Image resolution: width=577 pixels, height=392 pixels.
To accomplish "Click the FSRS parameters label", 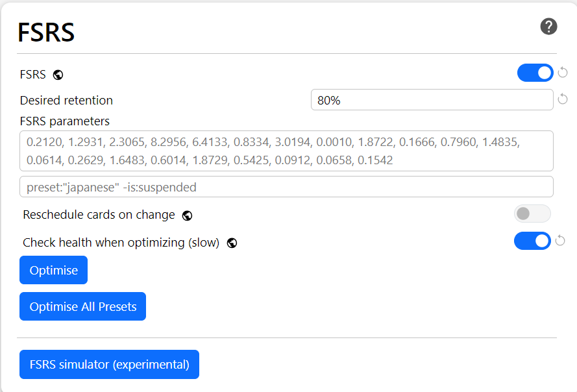I will pos(65,121).
